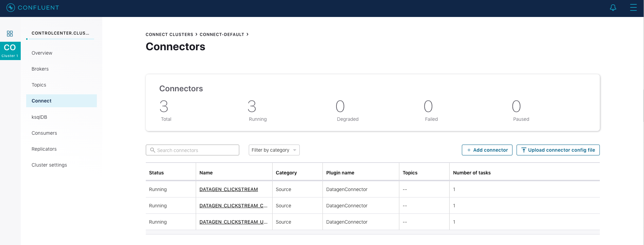Click Upload connector config file button
Viewport: 644px width, 245px height.
point(558,150)
